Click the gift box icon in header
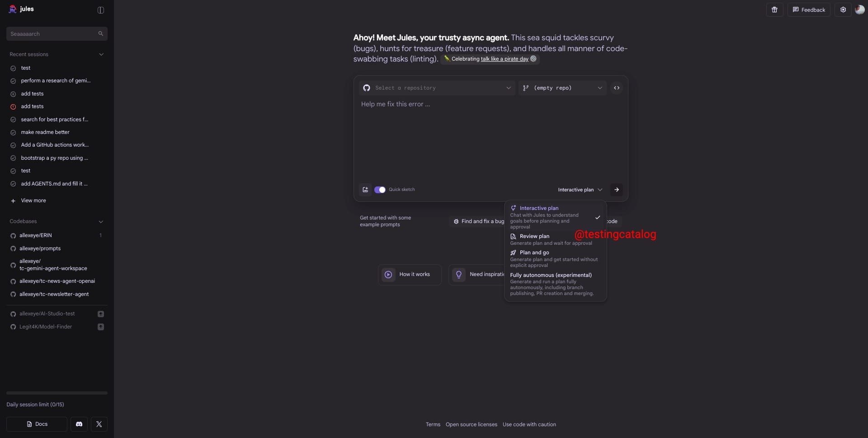This screenshot has height=438, width=868. [774, 10]
